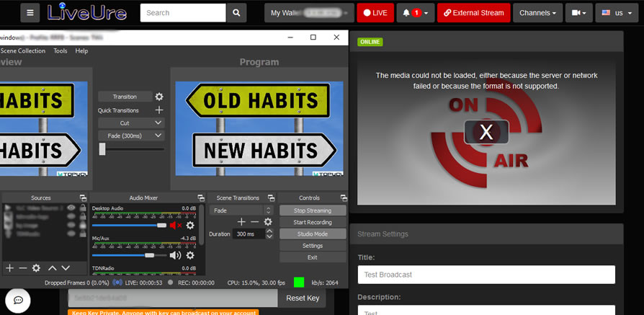Open transition gear settings beside Transition
Screen dimensions: 644x315
pyautogui.click(x=159, y=97)
